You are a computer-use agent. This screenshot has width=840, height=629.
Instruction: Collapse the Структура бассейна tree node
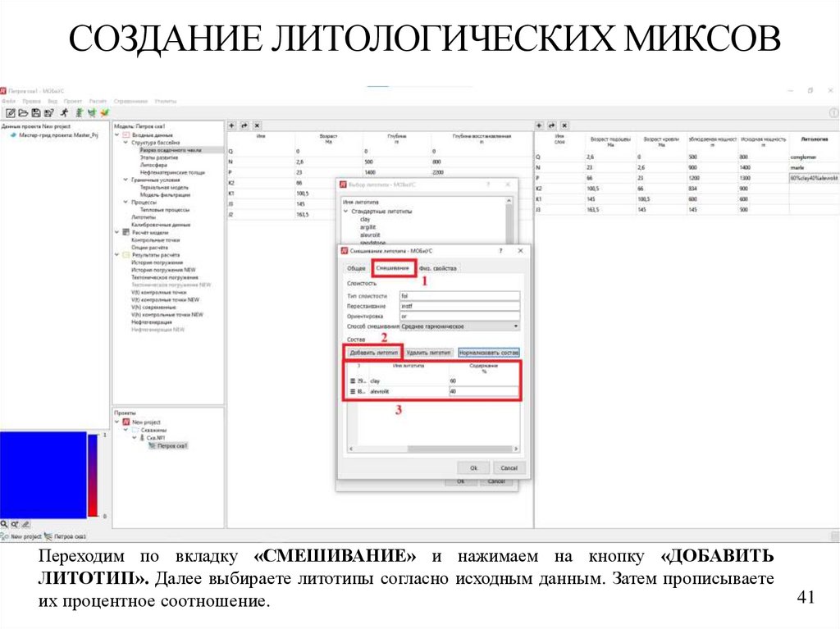[x=126, y=143]
